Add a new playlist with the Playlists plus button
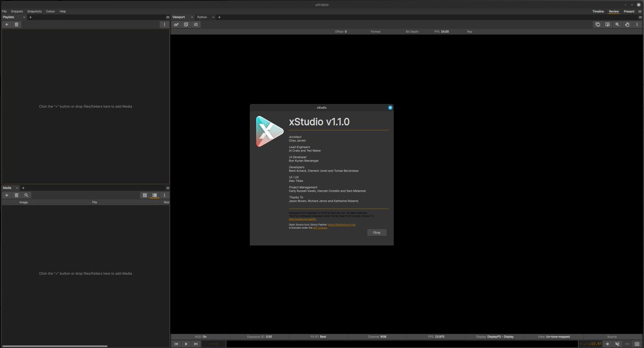The image size is (644, 348). click(x=6, y=25)
